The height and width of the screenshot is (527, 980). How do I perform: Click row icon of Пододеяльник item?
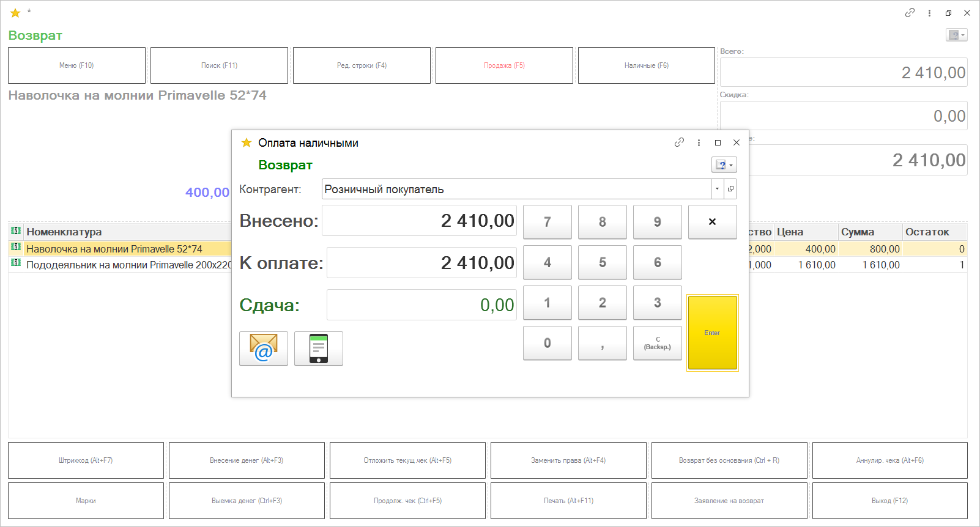16,263
